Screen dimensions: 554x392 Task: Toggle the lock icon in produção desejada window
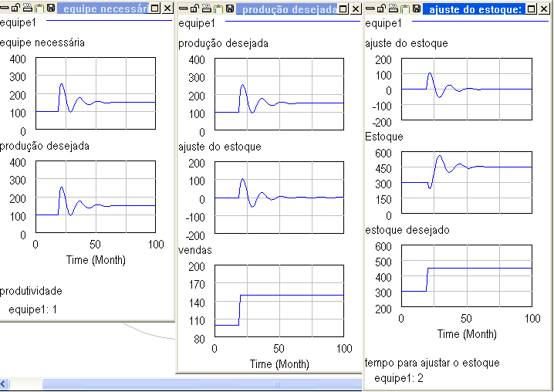pyautogui.click(x=194, y=8)
